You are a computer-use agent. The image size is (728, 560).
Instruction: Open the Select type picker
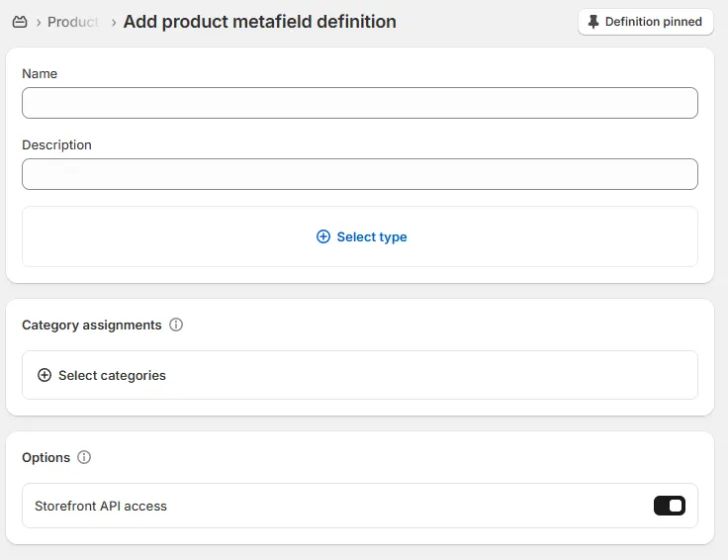point(360,236)
